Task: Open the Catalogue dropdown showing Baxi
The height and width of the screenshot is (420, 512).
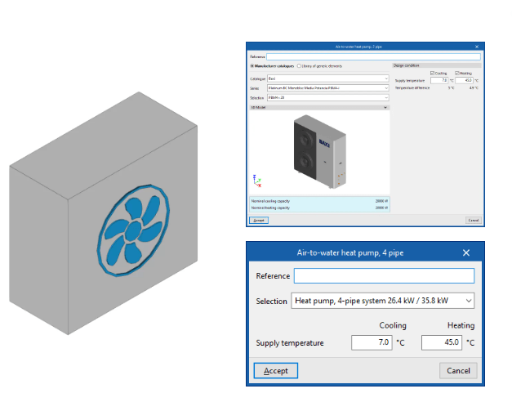Action: point(328,78)
